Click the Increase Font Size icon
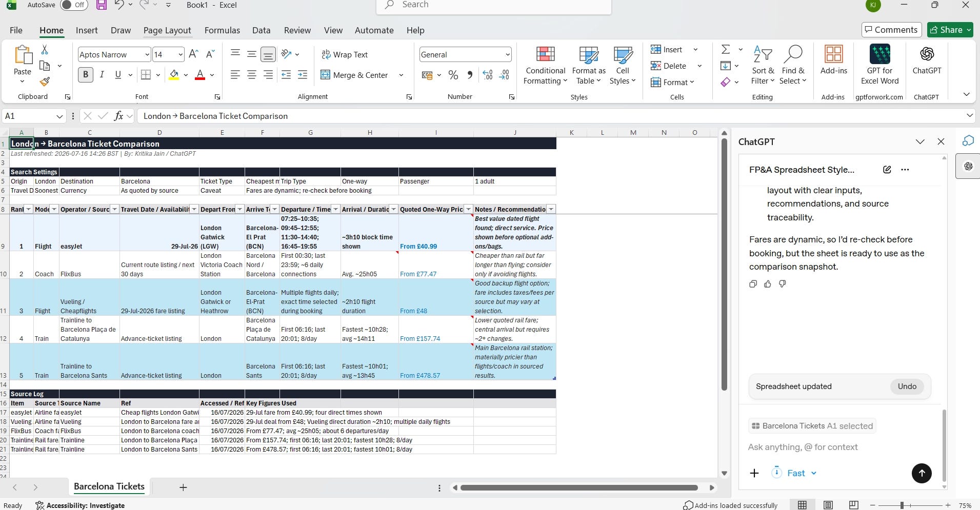Screen dimensions: 980x510 [193, 54]
